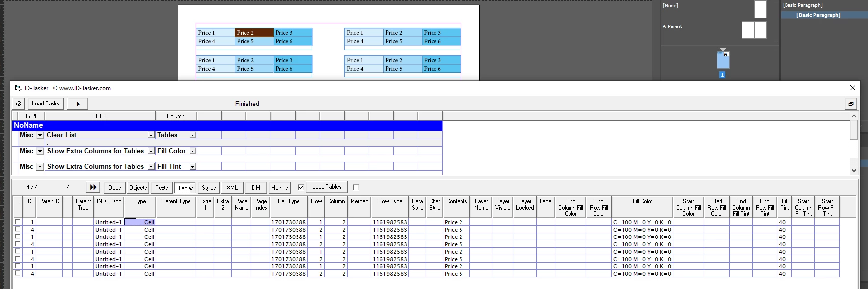Click the Load Tables button

tap(326, 187)
